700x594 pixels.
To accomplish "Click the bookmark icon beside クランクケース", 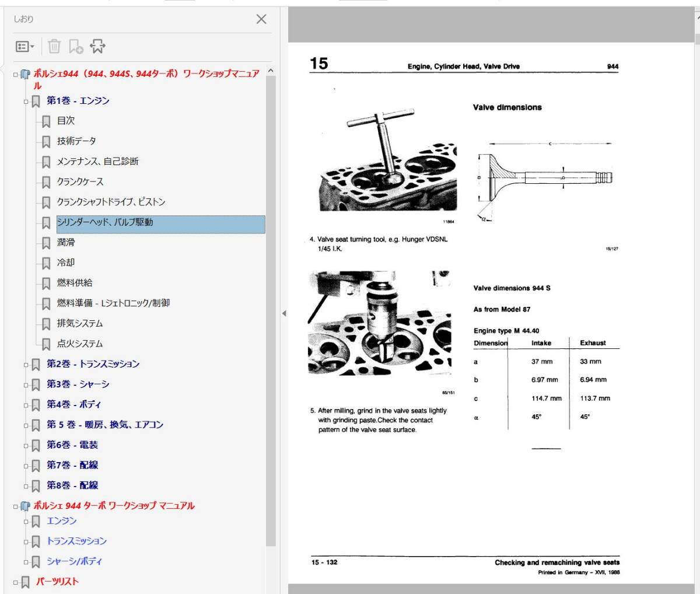I will [x=46, y=183].
